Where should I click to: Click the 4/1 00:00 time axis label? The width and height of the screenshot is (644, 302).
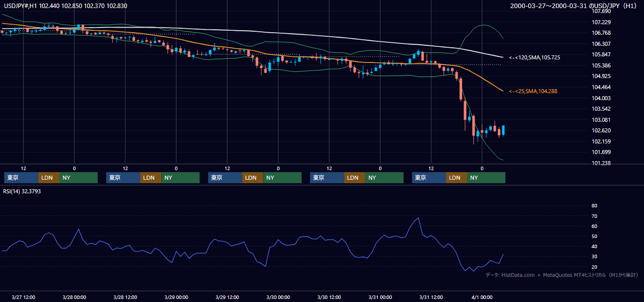482,297
